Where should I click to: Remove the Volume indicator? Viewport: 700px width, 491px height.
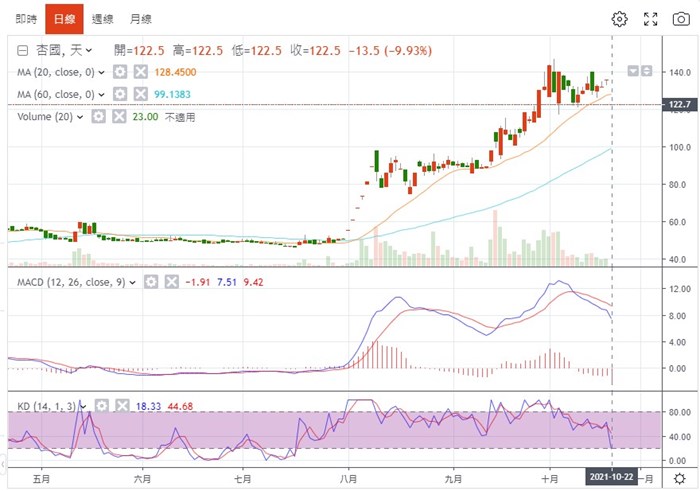pyautogui.click(x=119, y=117)
